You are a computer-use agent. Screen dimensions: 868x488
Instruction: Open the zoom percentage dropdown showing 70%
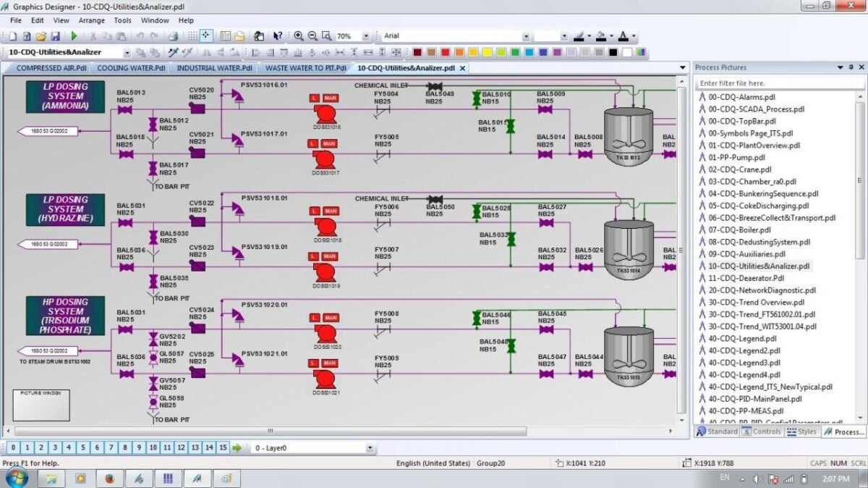click(366, 35)
